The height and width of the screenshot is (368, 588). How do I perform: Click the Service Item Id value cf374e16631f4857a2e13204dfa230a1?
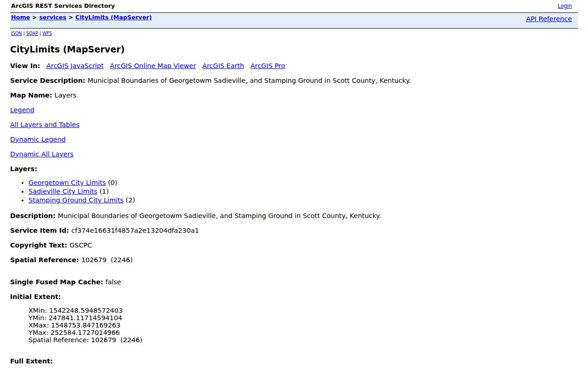pos(135,230)
